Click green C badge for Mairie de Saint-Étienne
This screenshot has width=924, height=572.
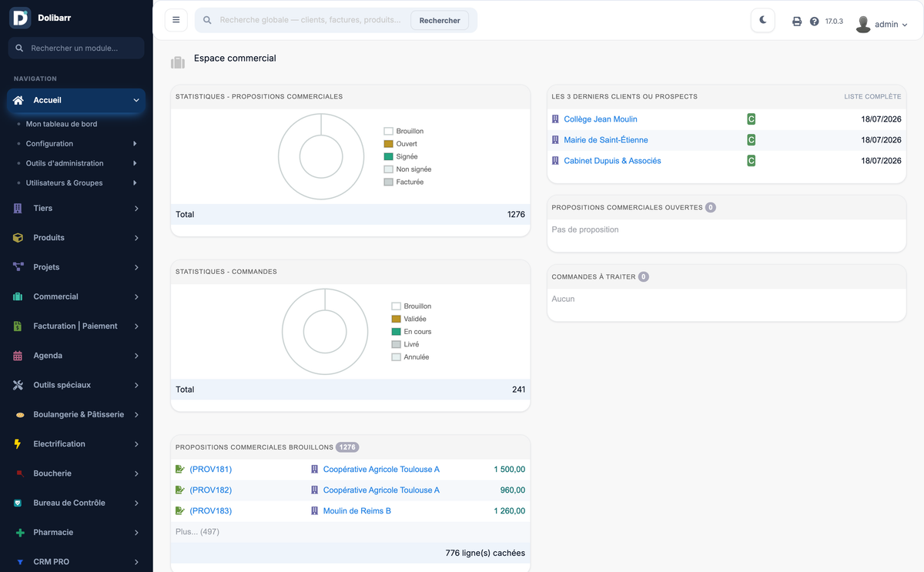point(751,140)
